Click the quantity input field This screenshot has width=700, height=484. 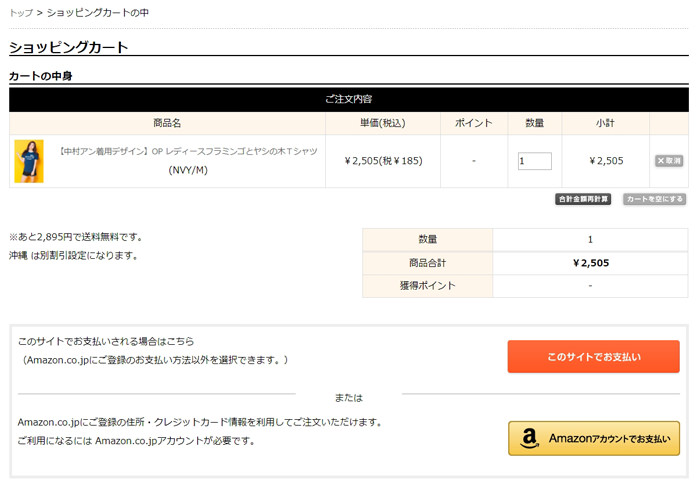(534, 161)
